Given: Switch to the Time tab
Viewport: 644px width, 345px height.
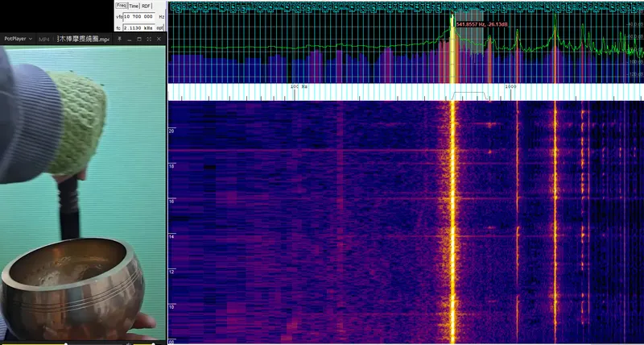Looking at the screenshot, I should click(134, 6).
